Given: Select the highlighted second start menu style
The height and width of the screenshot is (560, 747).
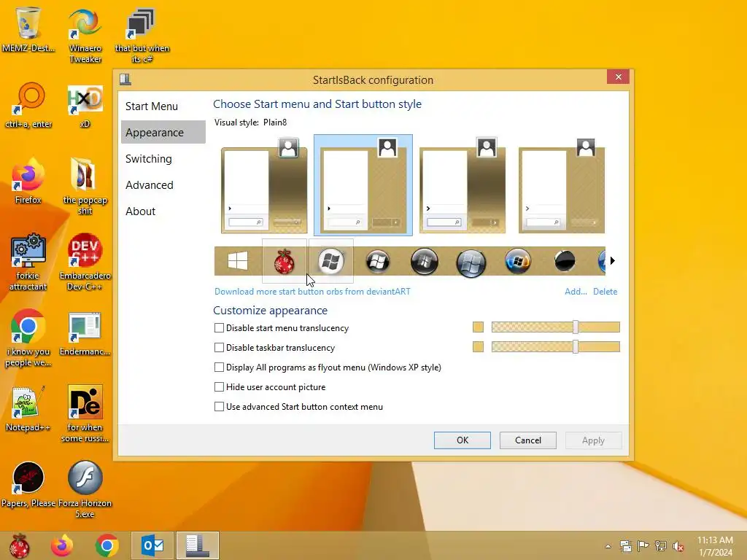Looking at the screenshot, I should pyautogui.click(x=363, y=185).
